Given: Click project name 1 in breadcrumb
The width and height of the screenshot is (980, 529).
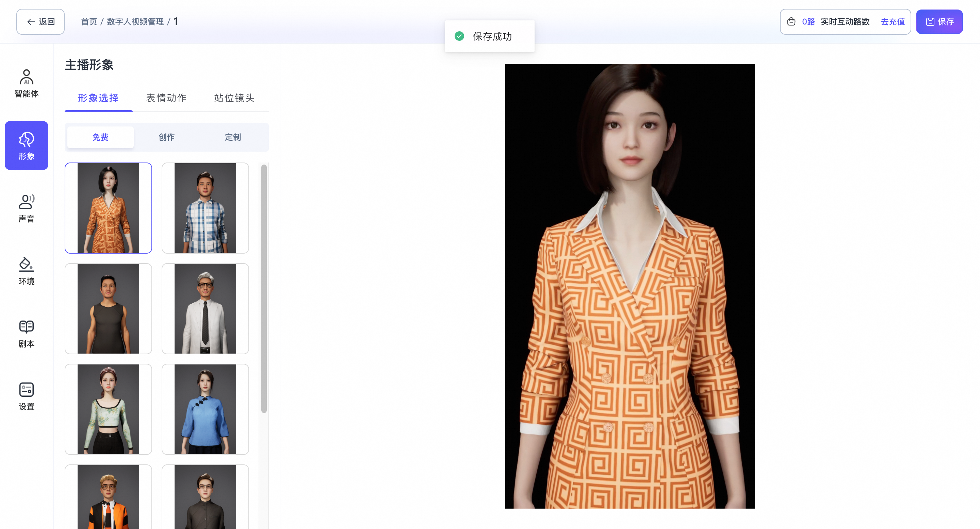Looking at the screenshot, I should [176, 22].
